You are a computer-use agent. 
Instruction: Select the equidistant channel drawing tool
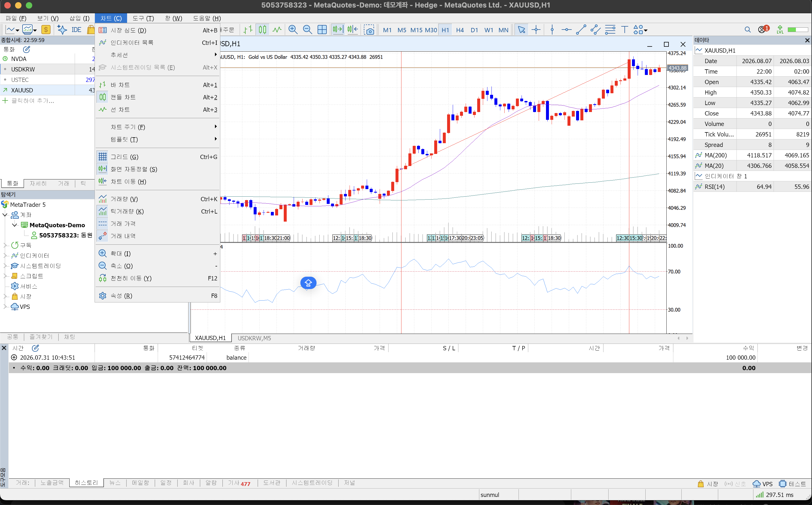pyautogui.click(x=595, y=30)
